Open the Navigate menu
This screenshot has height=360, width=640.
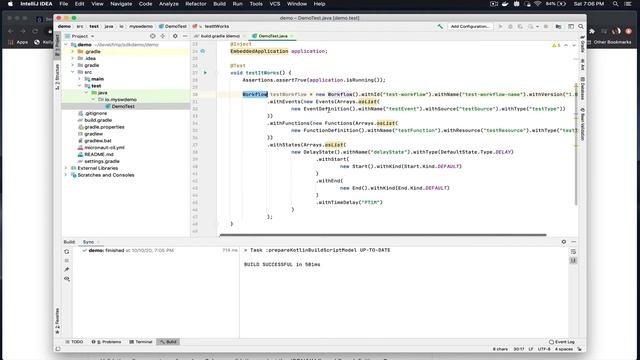[x=121, y=4]
